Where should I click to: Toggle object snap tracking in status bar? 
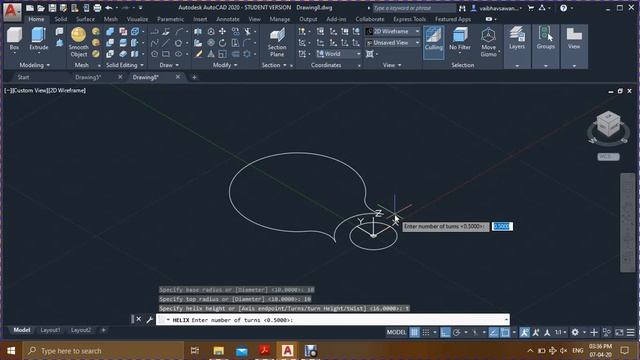pyautogui.click(x=493, y=333)
